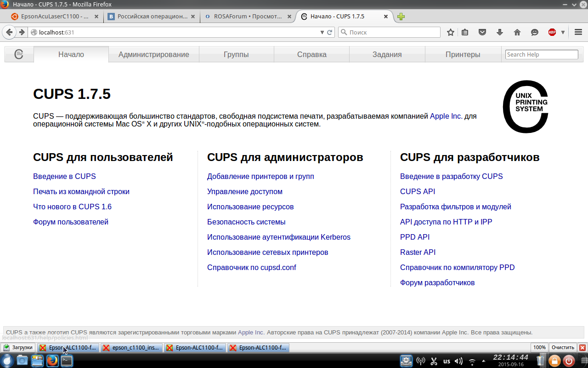Click the scissors clipboard tray icon
This screenshot has width=588, height=368.
[x=434, y=361]
